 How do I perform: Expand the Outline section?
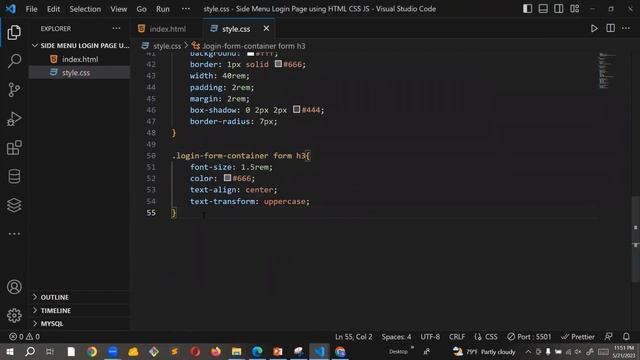pos(80,297)
